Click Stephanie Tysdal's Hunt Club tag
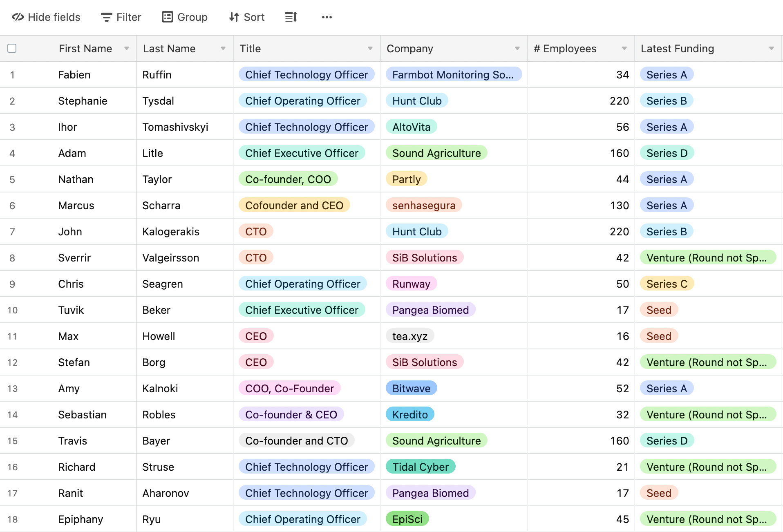Viewport: 783px width, 532px height. pyautogui.click(x=417, y=101)
